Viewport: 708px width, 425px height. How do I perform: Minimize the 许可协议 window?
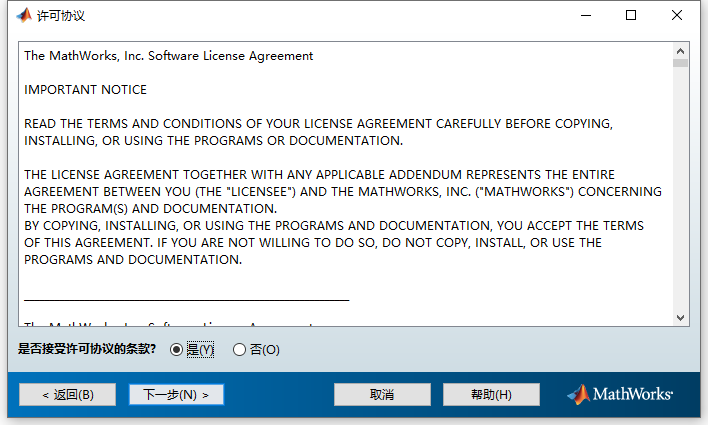click(x=586, y=15)
